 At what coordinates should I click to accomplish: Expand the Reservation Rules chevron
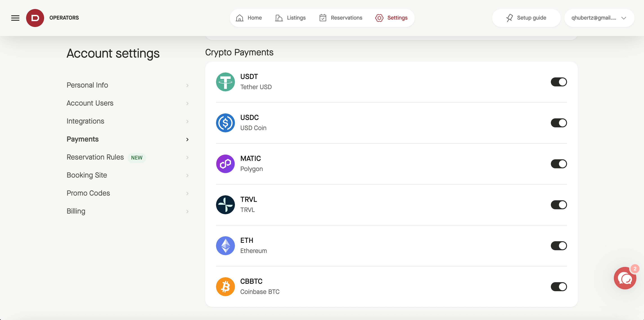(187, 158)
